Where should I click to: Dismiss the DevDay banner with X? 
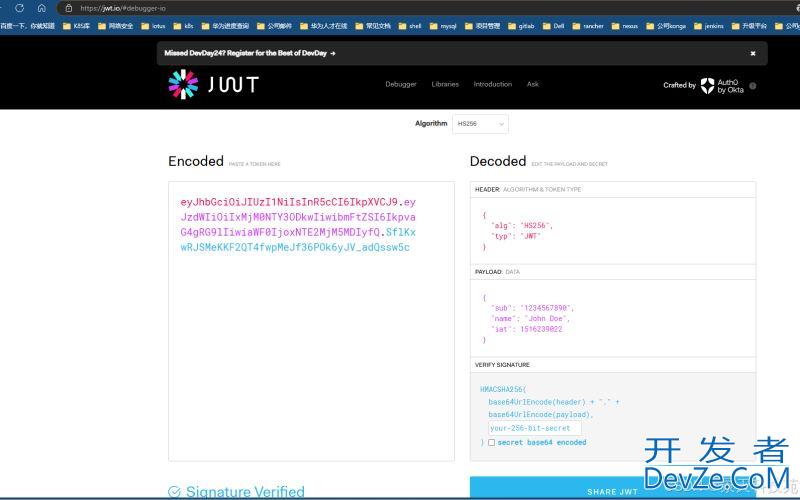pyautogui.click(x=753, y=53)
